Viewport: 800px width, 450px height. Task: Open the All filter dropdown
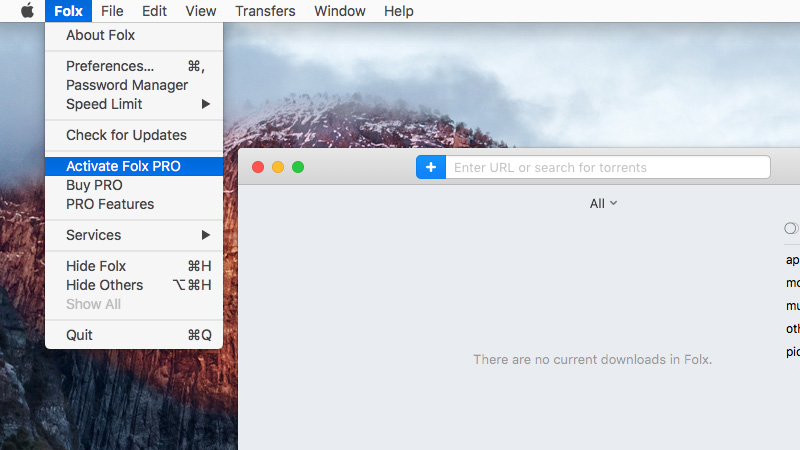point(603,204)
